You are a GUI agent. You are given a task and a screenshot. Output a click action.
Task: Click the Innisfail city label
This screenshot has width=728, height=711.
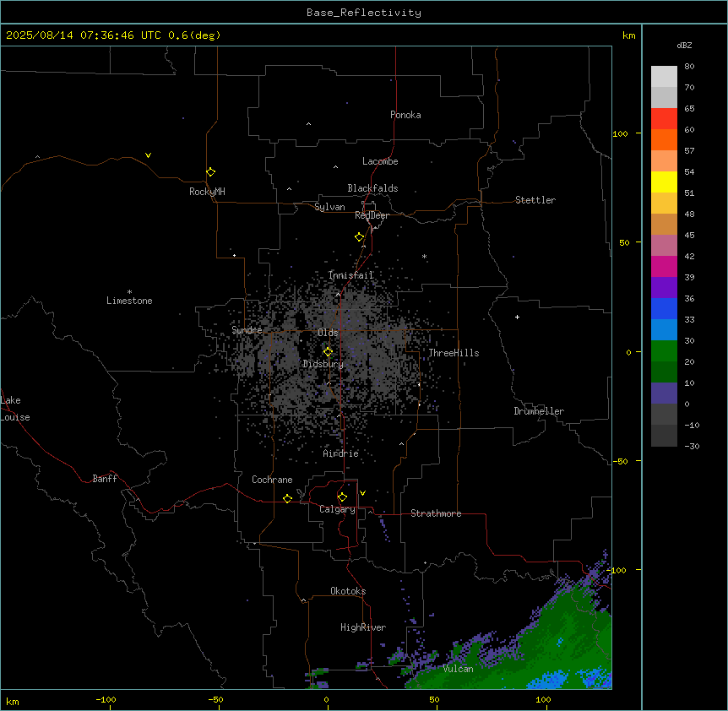(x=351, y=275)
